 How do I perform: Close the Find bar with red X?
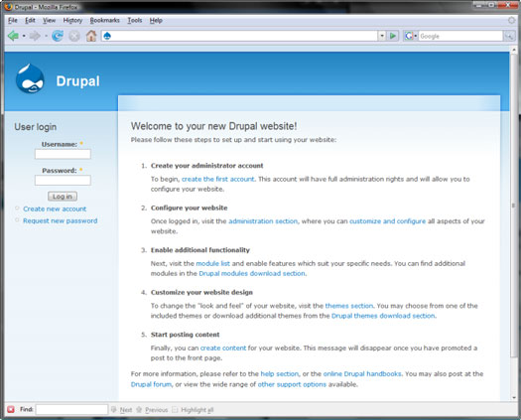pos(11,409)
